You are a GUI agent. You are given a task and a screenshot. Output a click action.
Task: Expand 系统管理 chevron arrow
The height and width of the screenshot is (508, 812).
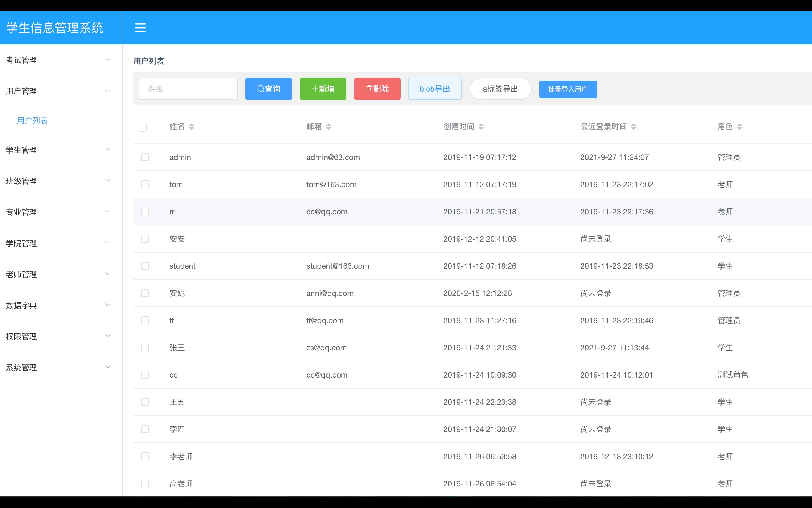[108, 367]
